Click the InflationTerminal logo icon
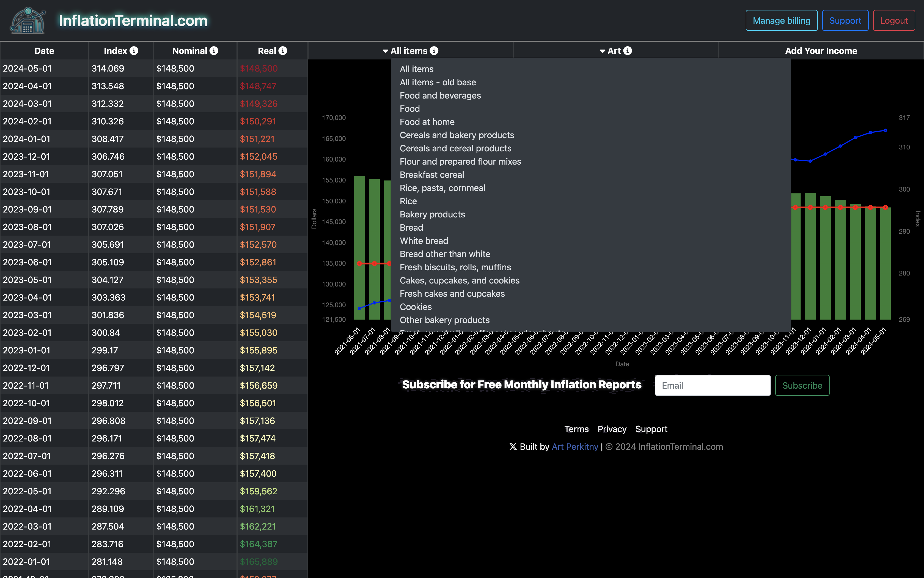 tap(28, 20)
